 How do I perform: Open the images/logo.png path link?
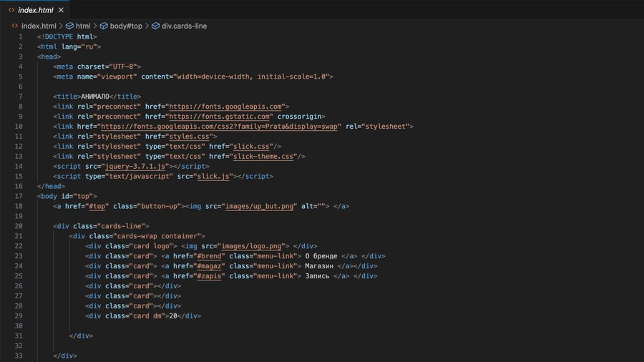251,246
